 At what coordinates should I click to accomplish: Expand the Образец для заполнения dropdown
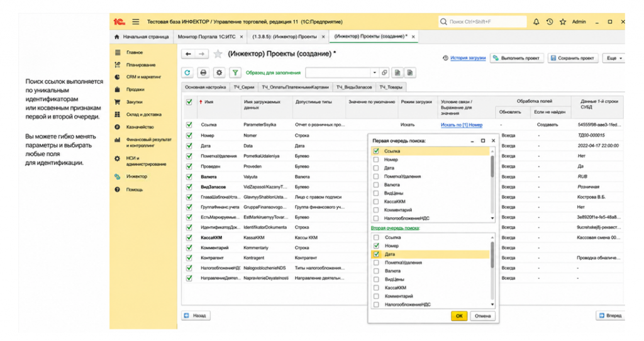point(374,73)
